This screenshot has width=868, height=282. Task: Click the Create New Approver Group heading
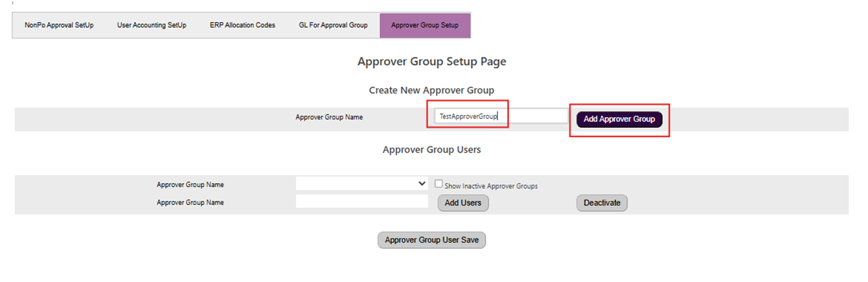(431, 90)
